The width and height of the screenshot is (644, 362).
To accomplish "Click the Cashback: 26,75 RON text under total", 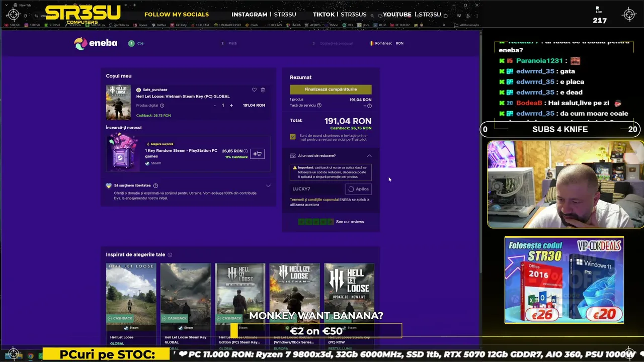I will [x=351, y=128].
